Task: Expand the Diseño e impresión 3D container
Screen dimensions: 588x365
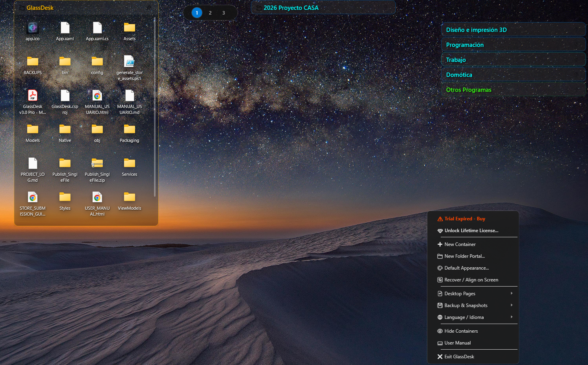Action: [x=514, y=30]
